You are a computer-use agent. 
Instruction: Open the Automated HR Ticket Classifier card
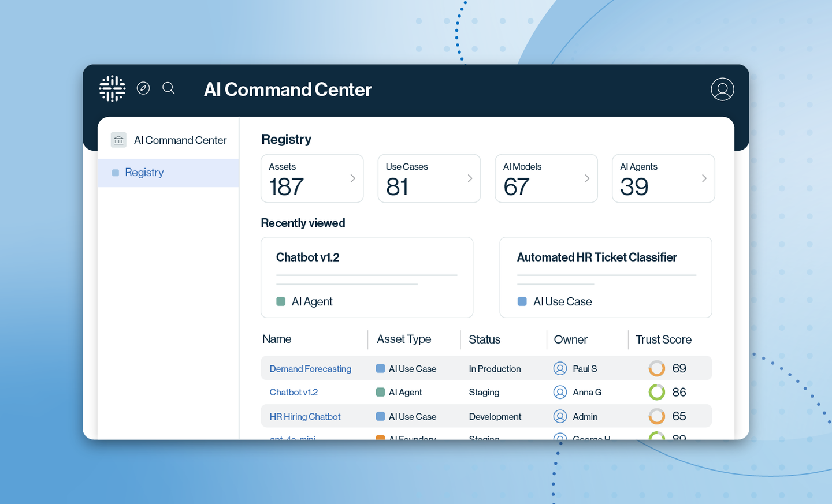[606, 277]
